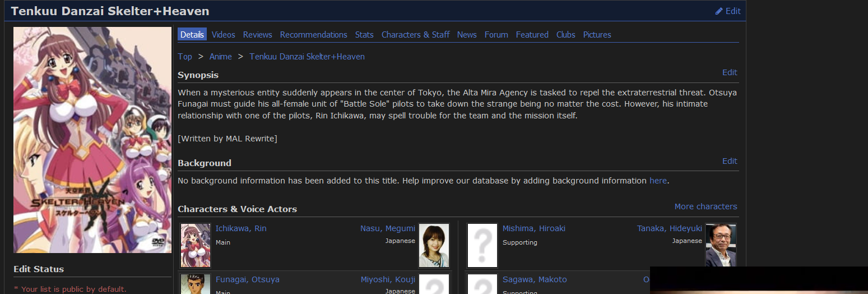Click the Top breadcrumb link
The height and width of the screenshot is (294, 868).
click(185, 57)
